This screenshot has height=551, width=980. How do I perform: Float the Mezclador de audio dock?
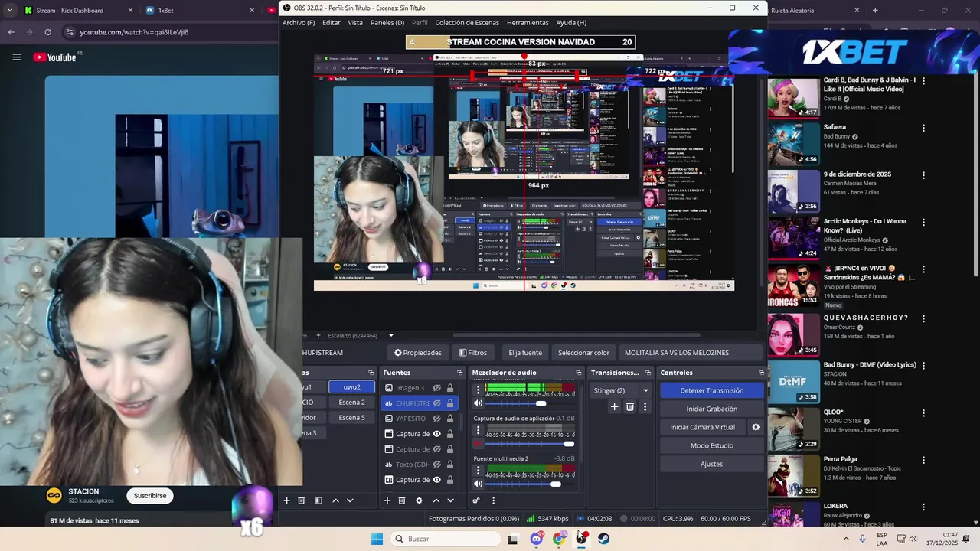click(579, 373)
